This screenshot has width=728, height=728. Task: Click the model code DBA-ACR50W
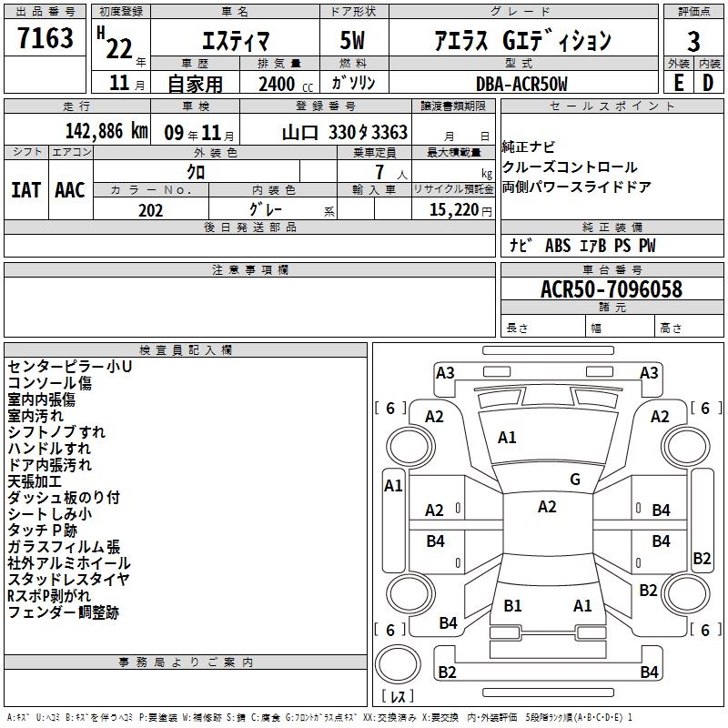(x=521, y=84)
